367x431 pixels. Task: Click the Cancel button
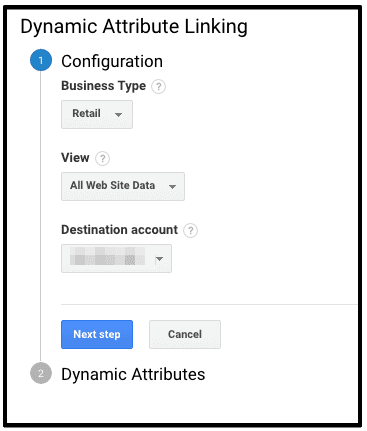coord(185,334)
